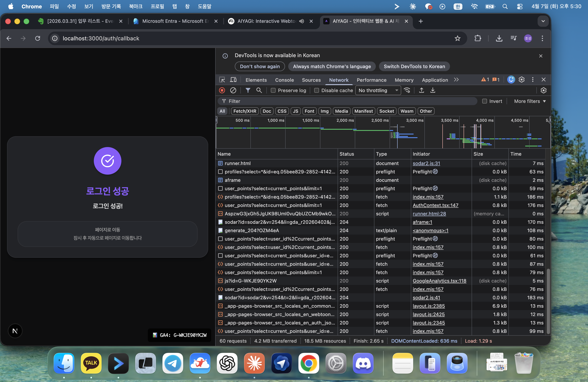Viewport: 588px width, 382px height.
Task: Toggle the network filter funnel icon
Action: pos(248,90)
